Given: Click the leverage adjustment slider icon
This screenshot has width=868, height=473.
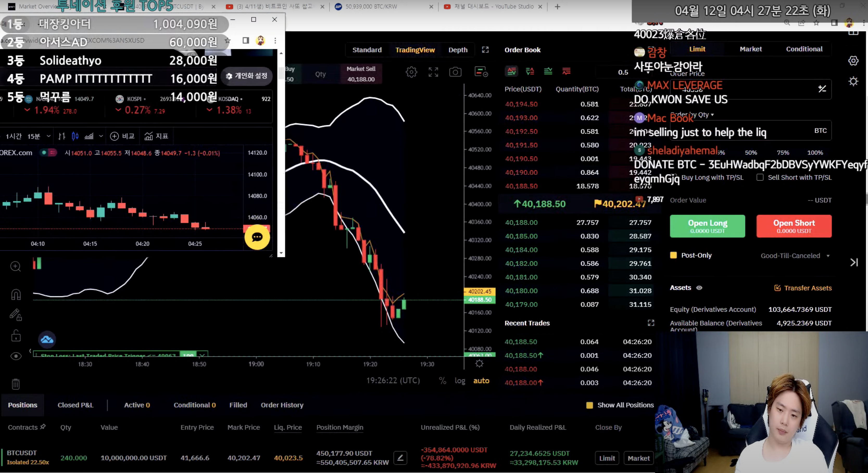Looking at the screenshot, I should 822,88.
